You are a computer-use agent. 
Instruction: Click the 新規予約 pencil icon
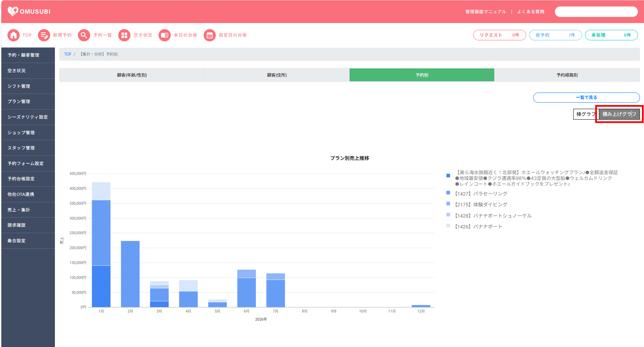tap(44, 35)
